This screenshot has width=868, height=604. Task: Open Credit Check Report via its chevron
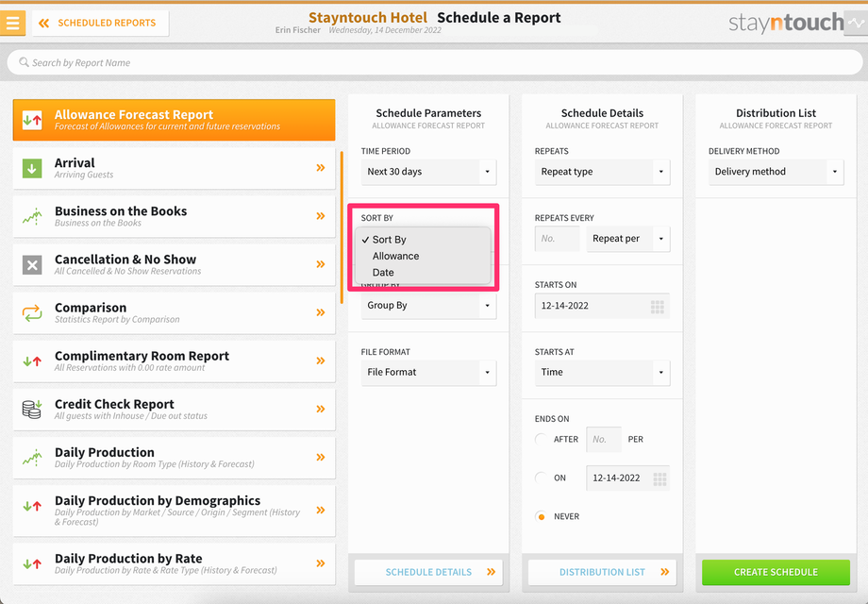click(321, 409)
